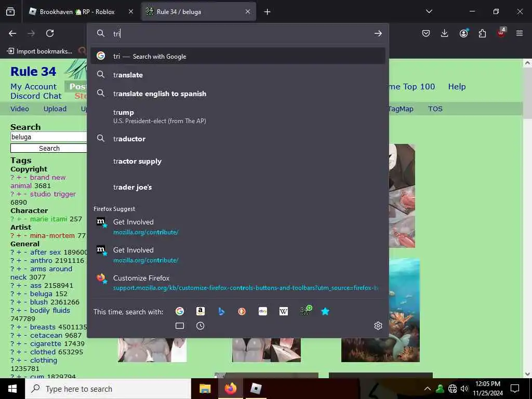Reload the current page
The height and width of the screenshot is (399, 532).
50,33
